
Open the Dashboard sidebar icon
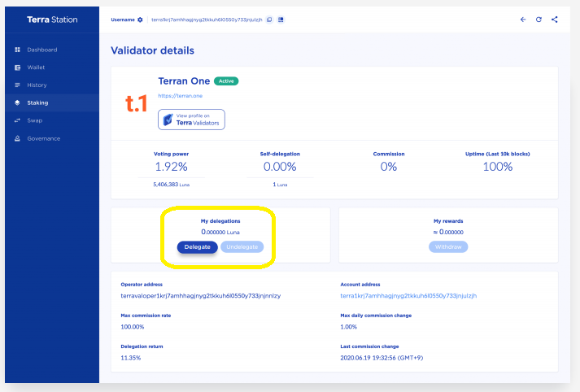[x=17, y=50]
